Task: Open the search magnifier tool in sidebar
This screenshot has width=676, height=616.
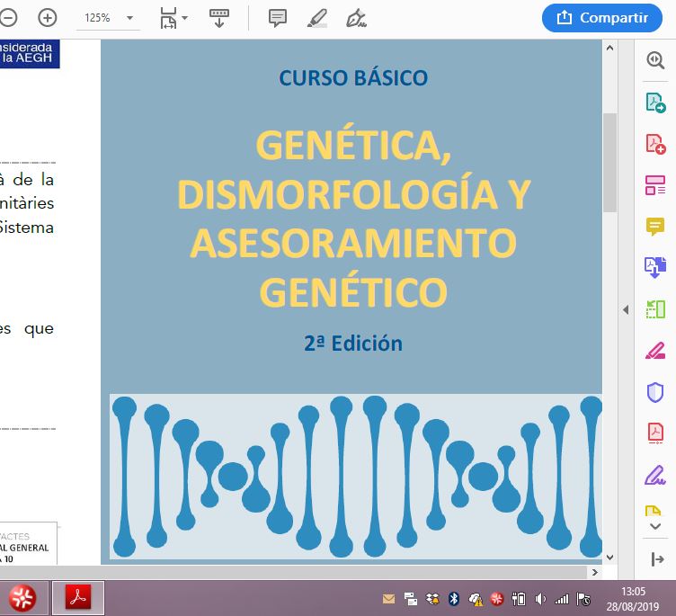Action: tap(655, 60)
